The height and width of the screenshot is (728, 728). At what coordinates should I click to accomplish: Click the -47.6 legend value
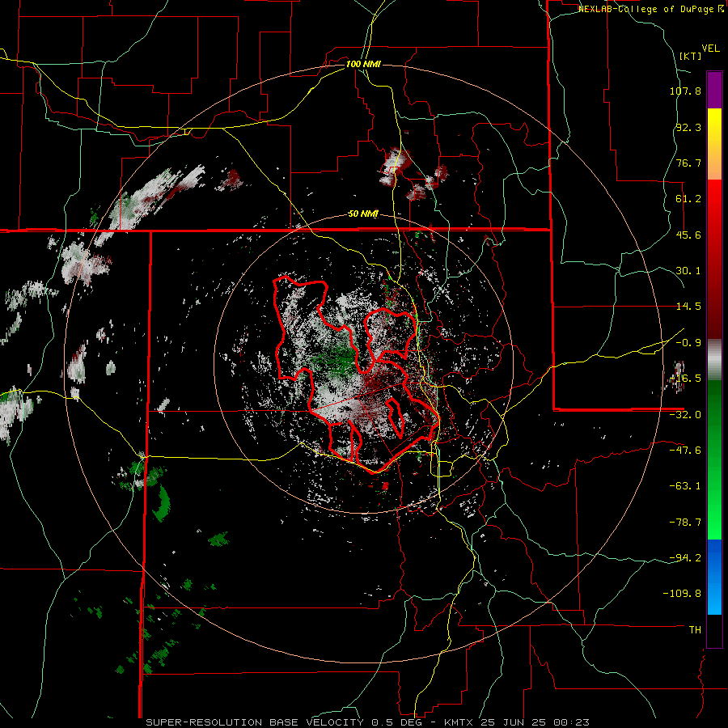[x=685, y=451]
